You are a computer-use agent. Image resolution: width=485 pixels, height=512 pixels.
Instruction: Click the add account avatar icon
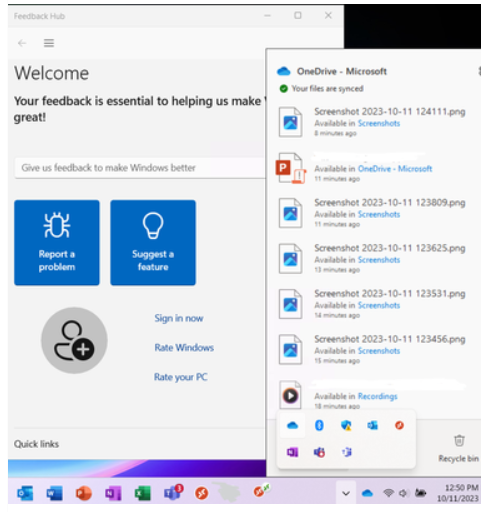74,340
